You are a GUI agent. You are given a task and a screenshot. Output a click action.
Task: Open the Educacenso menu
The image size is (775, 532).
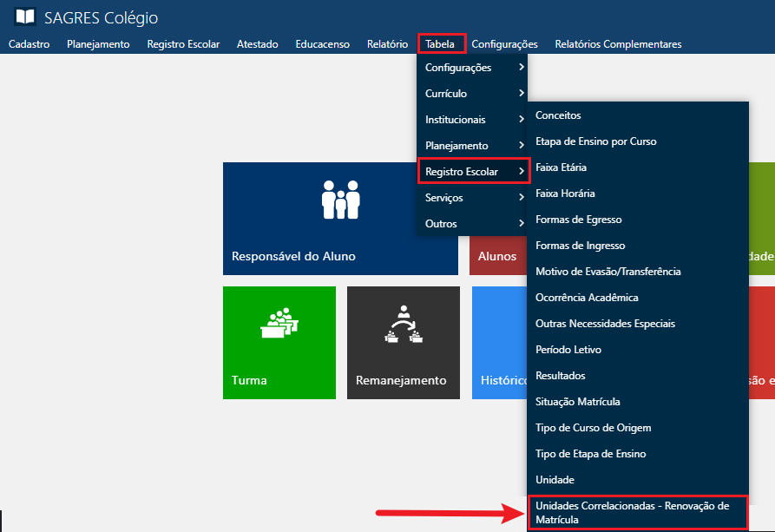(x=322, y=44)
